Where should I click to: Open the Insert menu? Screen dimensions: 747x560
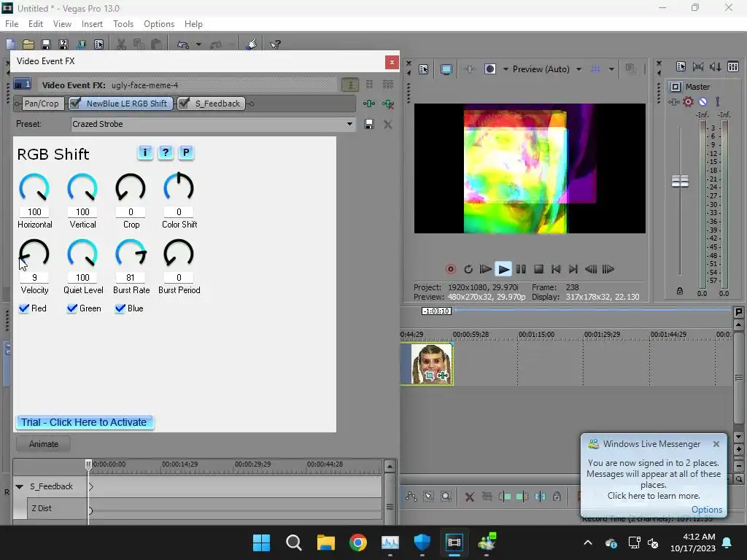tap(92, 24)
